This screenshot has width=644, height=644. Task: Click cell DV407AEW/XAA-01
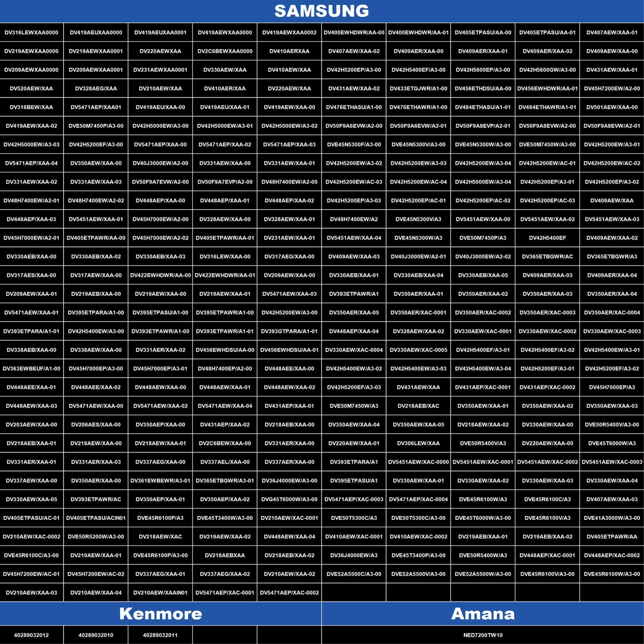click(612, 32)
